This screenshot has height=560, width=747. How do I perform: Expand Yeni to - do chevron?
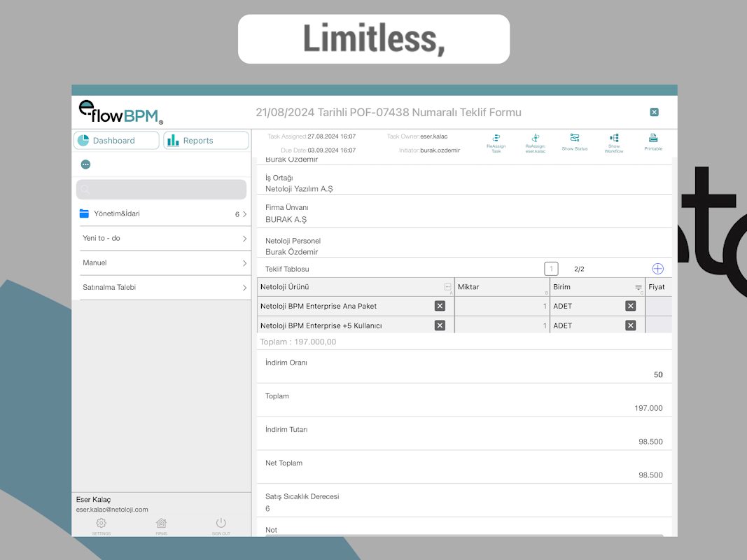click(x=244, y=239)
